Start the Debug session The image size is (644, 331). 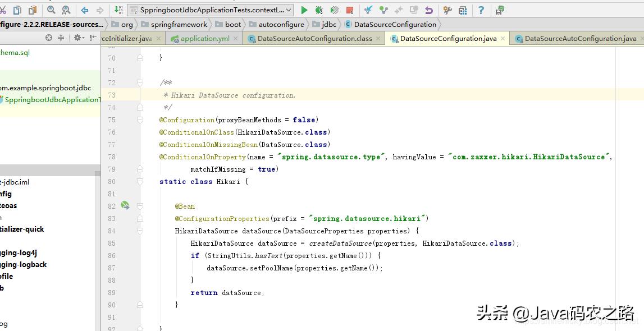coord(318,10)
